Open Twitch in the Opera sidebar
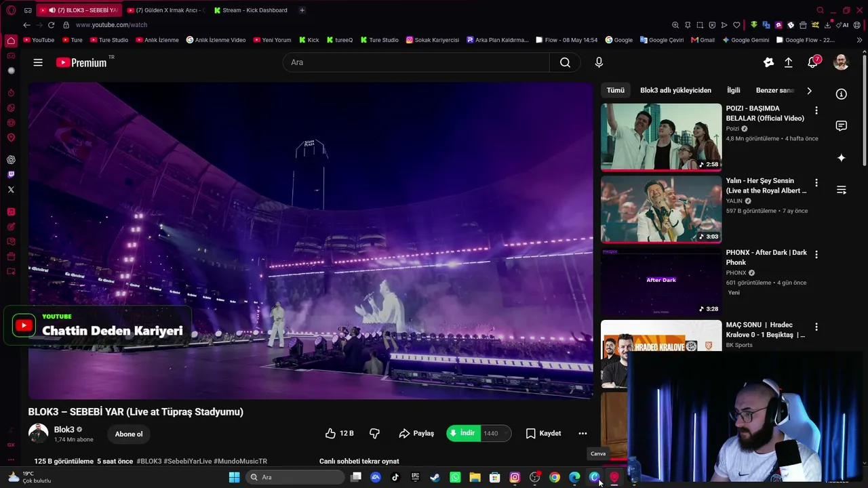868x488 pixels. click(x=11, y=175)
